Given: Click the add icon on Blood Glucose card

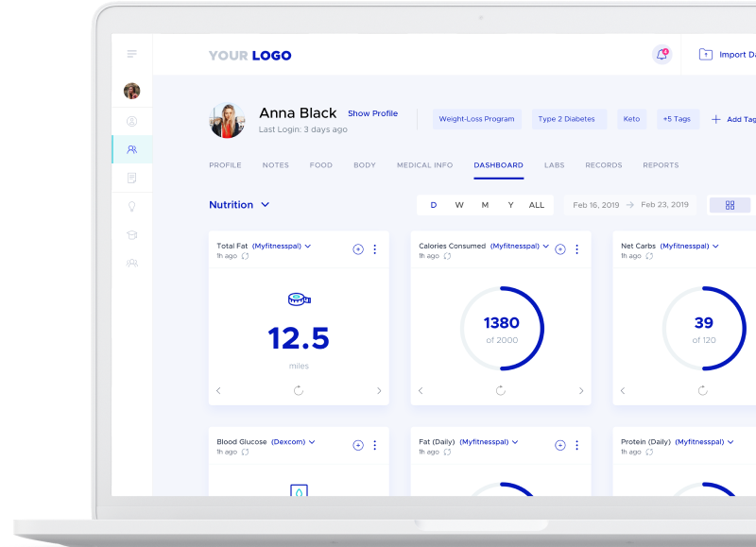Looking at the screenshot, I should tap(358, 445).
